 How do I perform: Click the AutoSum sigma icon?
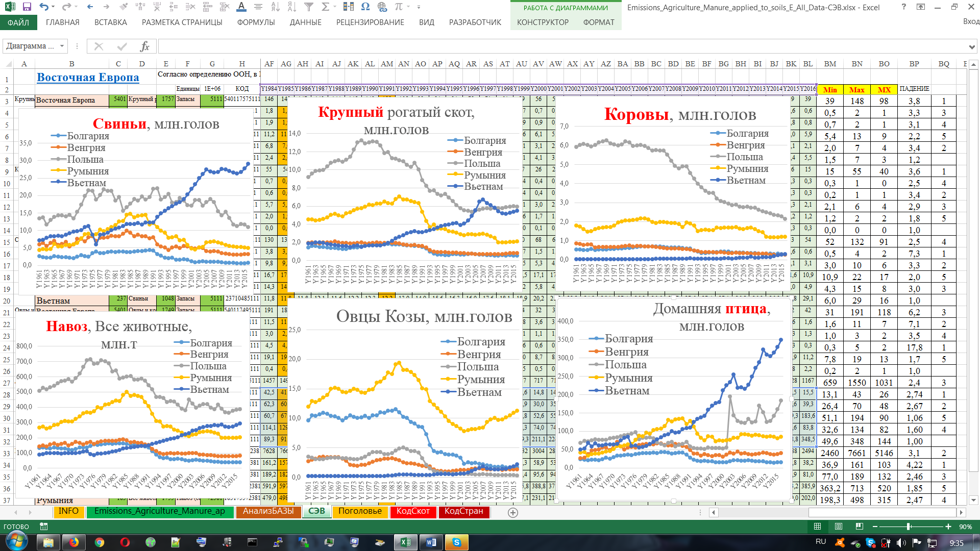tap(325, 7)
